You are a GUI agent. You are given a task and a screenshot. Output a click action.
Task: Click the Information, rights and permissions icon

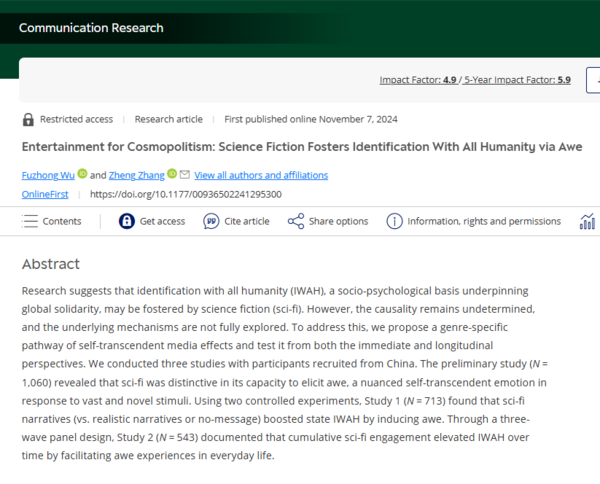click(394, 221)
